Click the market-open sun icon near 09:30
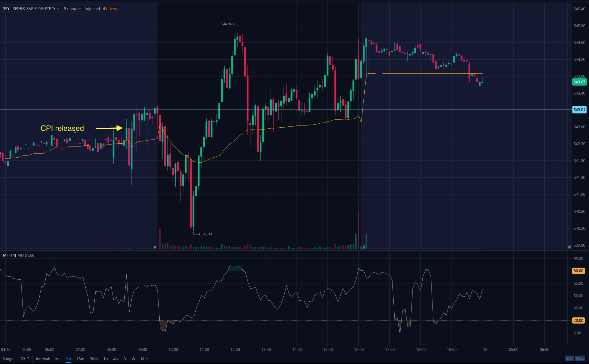 pos(155,247)
